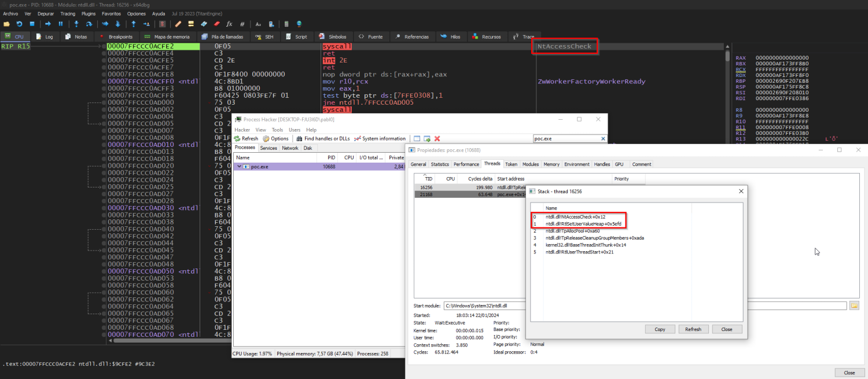Click the red X terminate icon
The width and height of the screenshot is (868, 379).
click(x=437, y=139)
